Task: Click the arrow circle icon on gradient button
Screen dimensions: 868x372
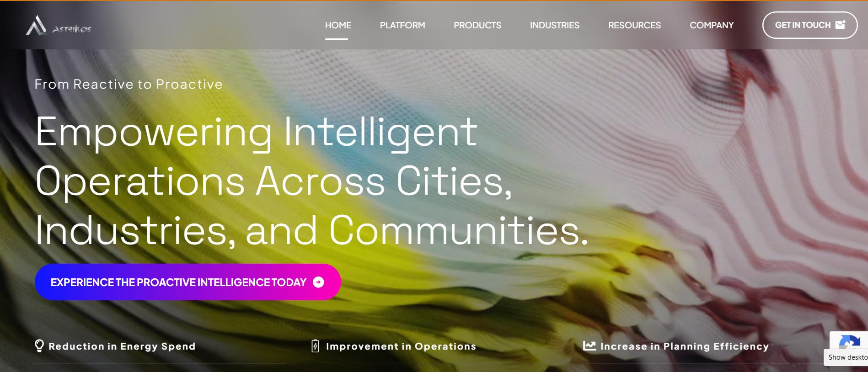Action: click(x=318, y=282)
